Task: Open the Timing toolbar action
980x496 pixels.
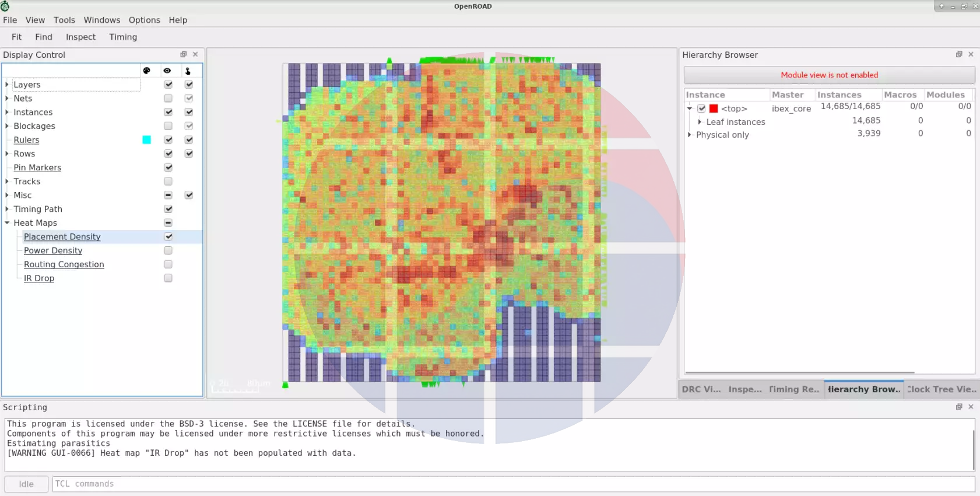Action: tap(123, 37)
